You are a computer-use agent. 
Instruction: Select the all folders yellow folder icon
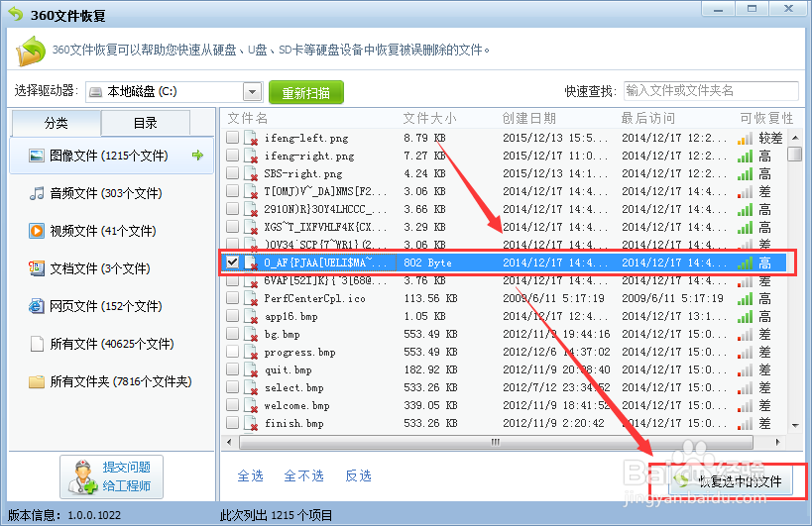37,381
